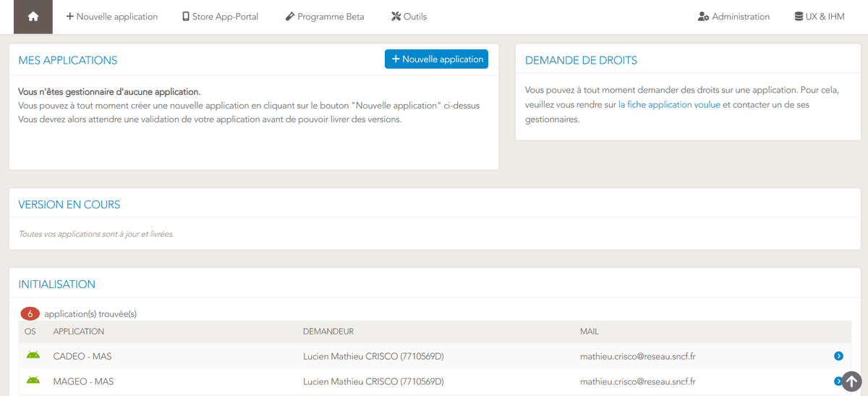The image size is (868, 396).
Task: Go to the home page icon
Action: pyautogui.click(x=33, y=17)
